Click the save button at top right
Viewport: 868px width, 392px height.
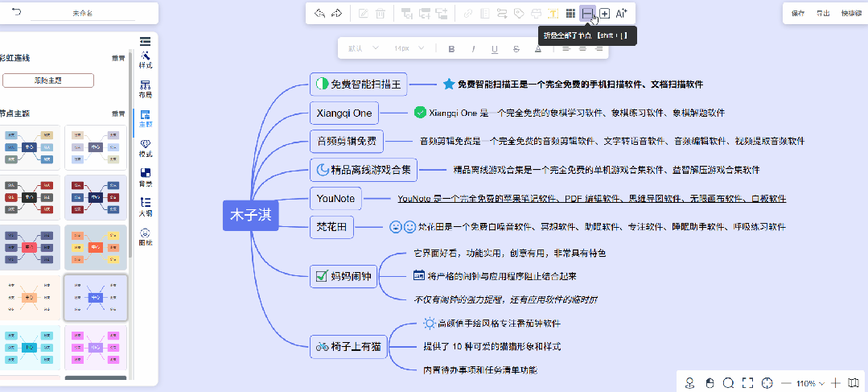click(798, 14)
